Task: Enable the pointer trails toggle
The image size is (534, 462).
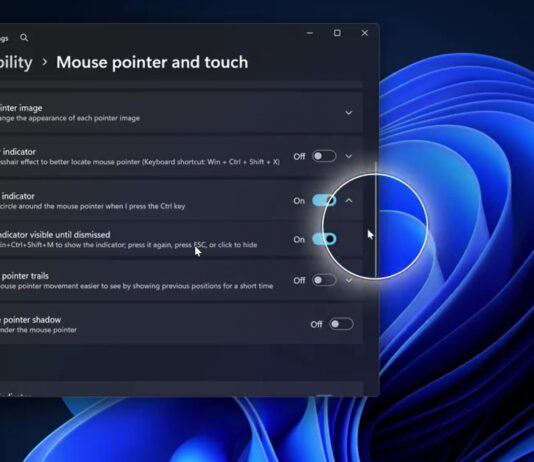Action: pyautogui.click(x=324, y=280)
